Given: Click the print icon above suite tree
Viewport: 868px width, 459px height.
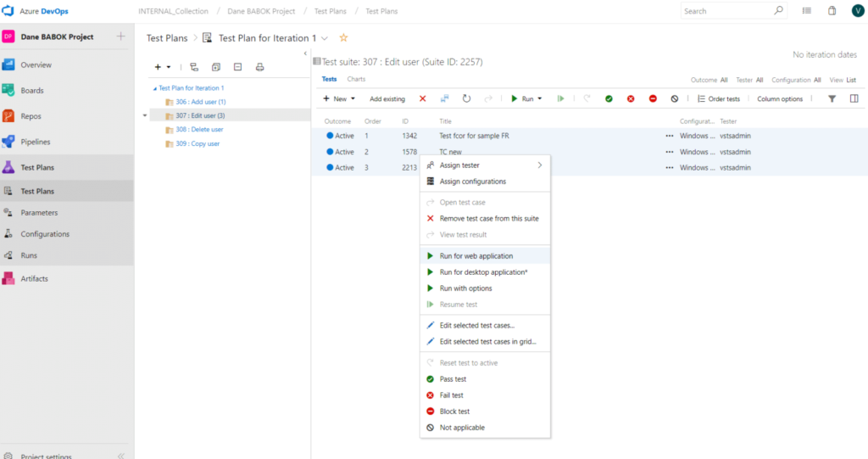Looking at the screenshot, I should tap(260, 67).
